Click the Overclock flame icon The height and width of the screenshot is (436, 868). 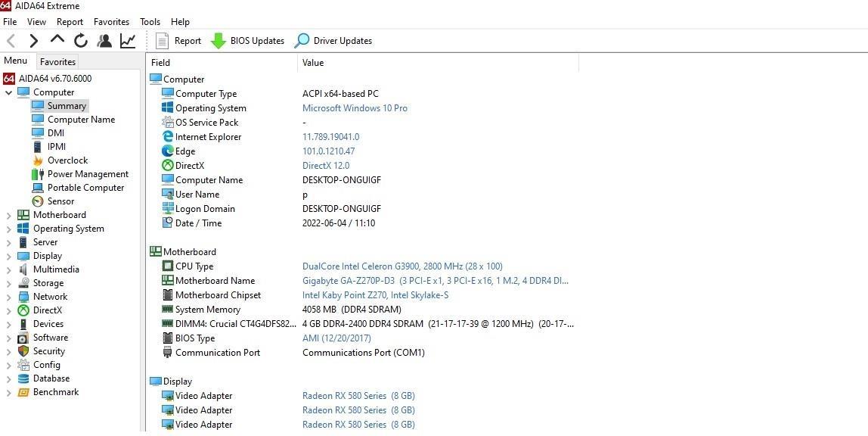point(38,160)
